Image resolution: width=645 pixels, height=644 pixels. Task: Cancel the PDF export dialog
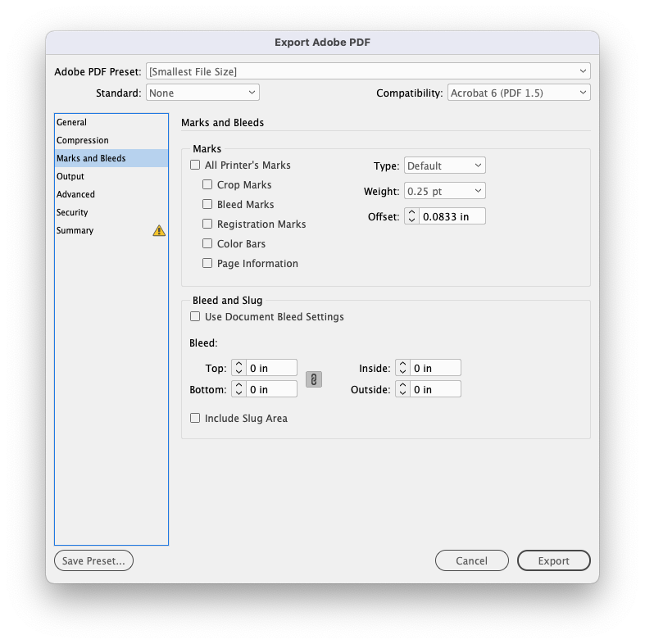point(472,560)
